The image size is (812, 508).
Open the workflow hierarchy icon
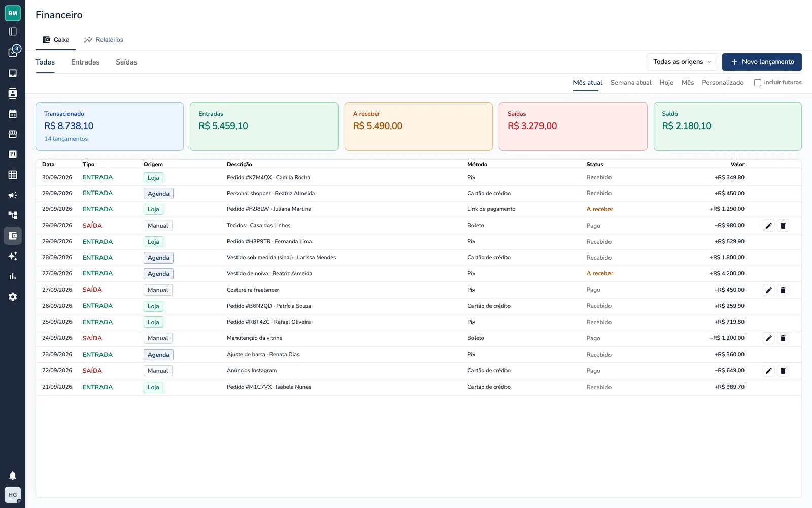[x=13, y=215]
